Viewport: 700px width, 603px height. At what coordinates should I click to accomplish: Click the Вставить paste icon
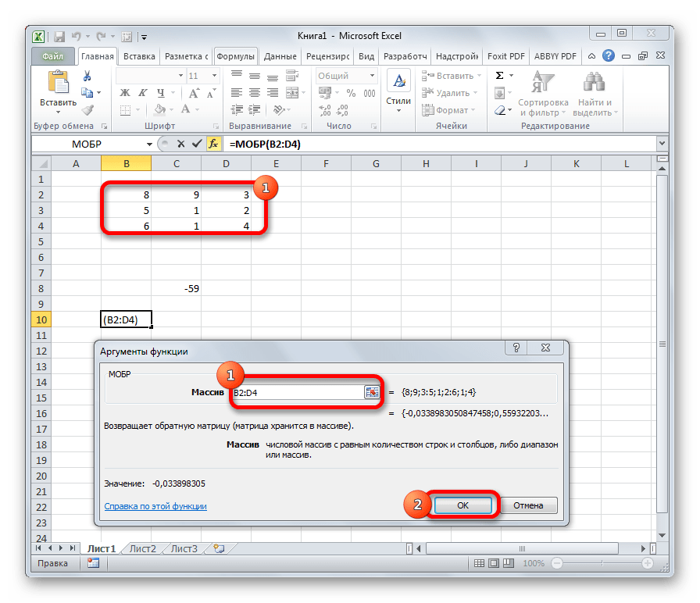[x=58, y=90]
